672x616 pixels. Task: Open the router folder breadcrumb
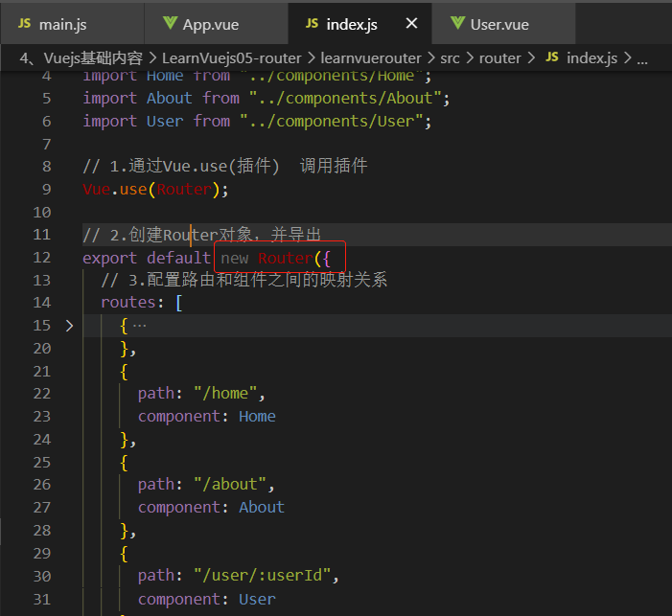[499, 57]
